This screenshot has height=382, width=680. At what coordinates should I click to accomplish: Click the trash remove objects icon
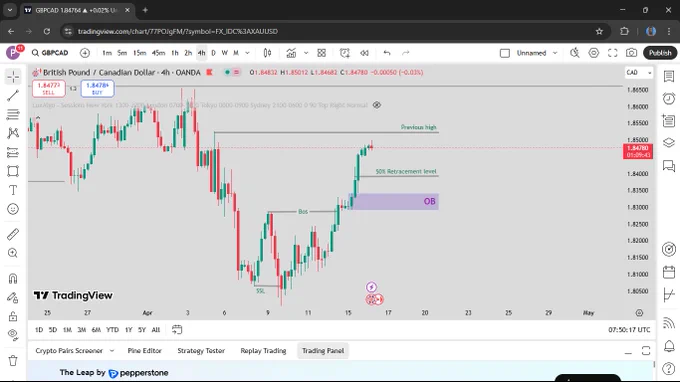click(13, 360)
